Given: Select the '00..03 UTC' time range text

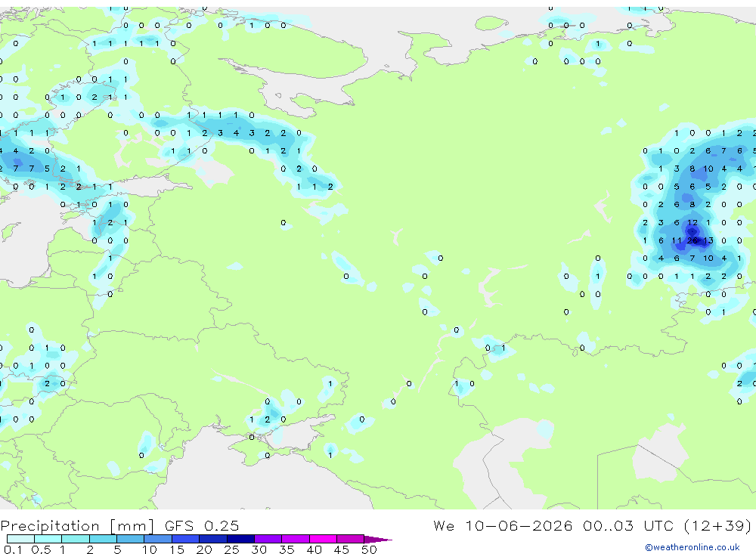Looking at the screenshot, I should (x=629, y=525).
